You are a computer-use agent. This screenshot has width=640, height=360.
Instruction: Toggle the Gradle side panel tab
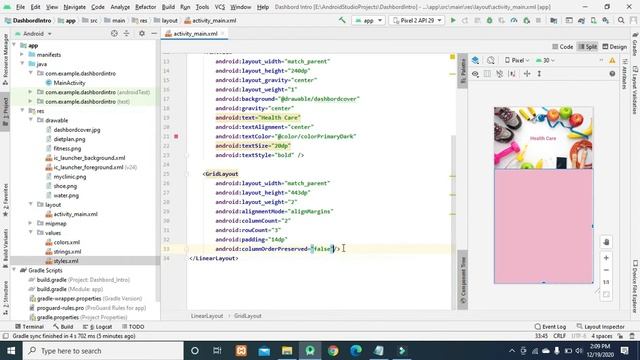[635, 44]
